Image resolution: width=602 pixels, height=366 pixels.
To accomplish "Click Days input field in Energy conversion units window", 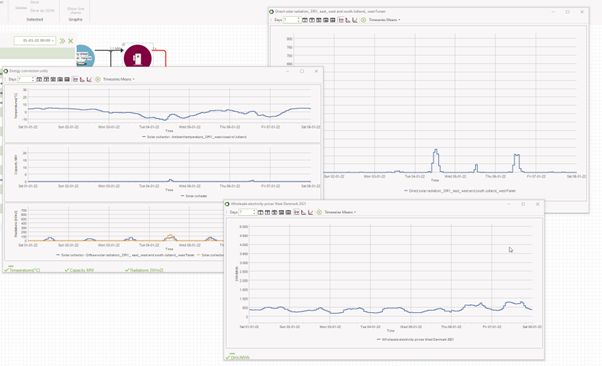I will pos(25,79).
